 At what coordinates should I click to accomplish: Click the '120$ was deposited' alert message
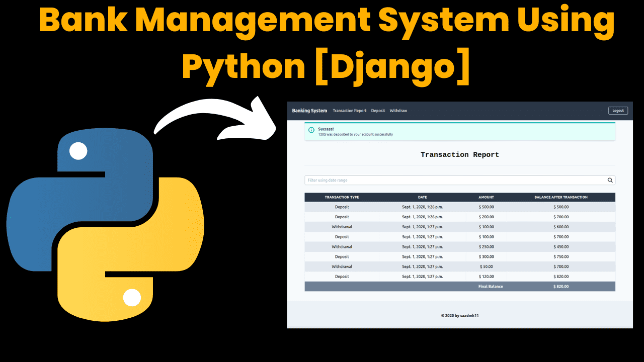356,134
